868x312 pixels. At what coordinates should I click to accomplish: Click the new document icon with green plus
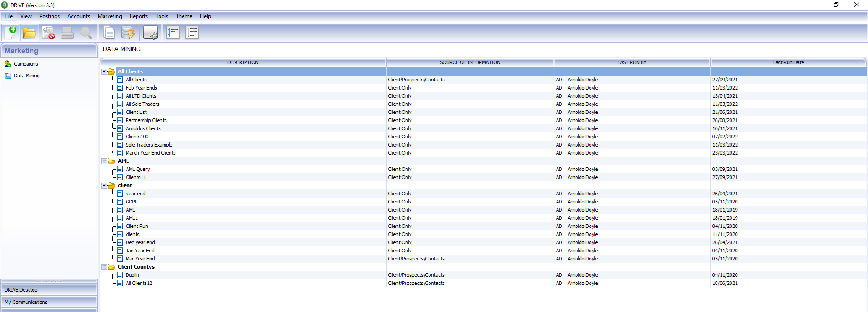tap(11, 33)
